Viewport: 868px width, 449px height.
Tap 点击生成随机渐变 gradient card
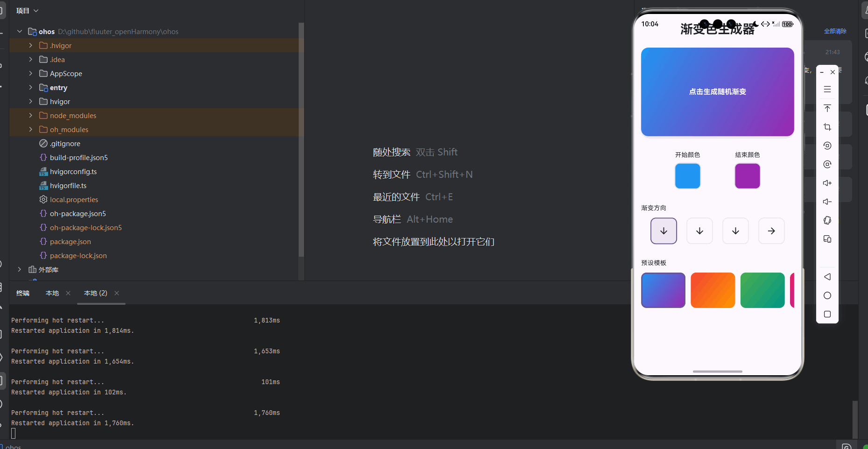pyautogui.click(x=718, y=92)
